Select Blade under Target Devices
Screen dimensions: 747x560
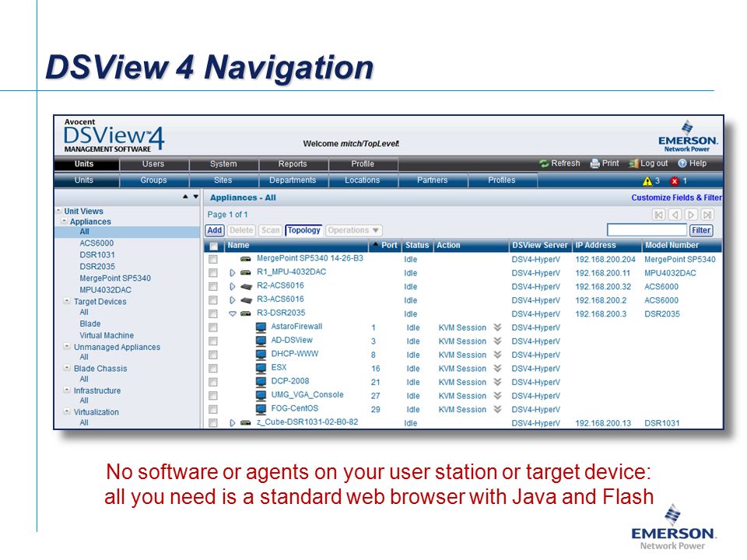point(90,324)
